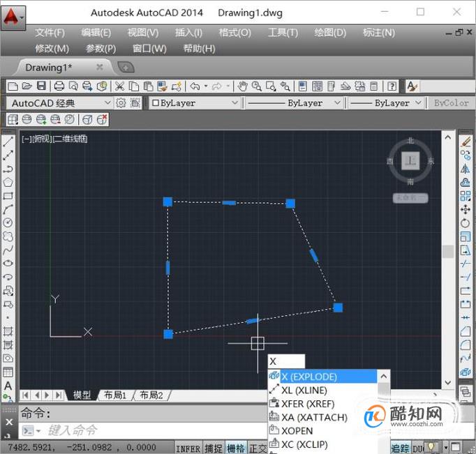Select the Line draw tool
Image resolution: width=476 pixels, height=454 pixels.
pos(8,142)
